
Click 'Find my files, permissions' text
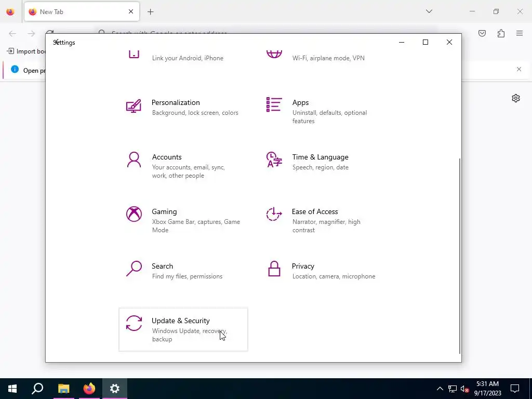187,276
